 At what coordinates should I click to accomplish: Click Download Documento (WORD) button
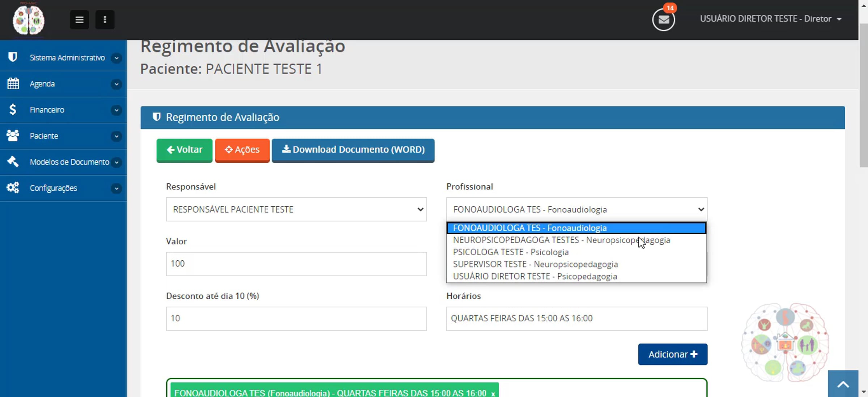point(353,150)
